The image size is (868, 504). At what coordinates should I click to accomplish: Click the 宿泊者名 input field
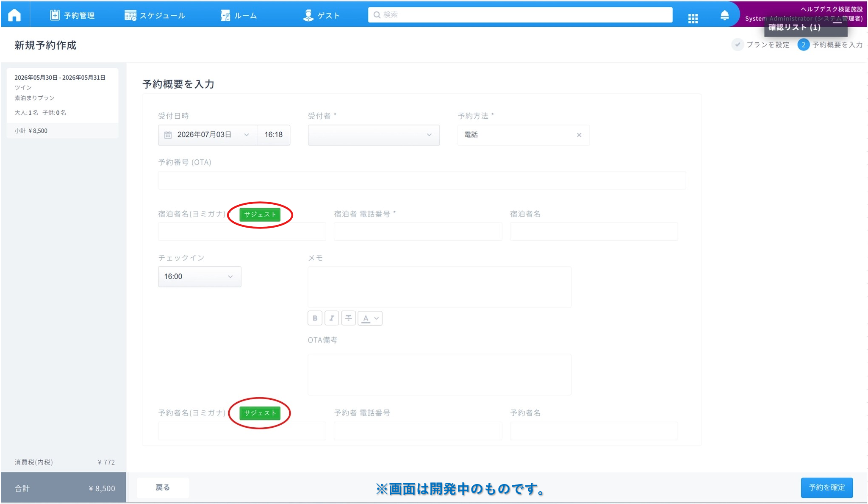tap(594, 231)
